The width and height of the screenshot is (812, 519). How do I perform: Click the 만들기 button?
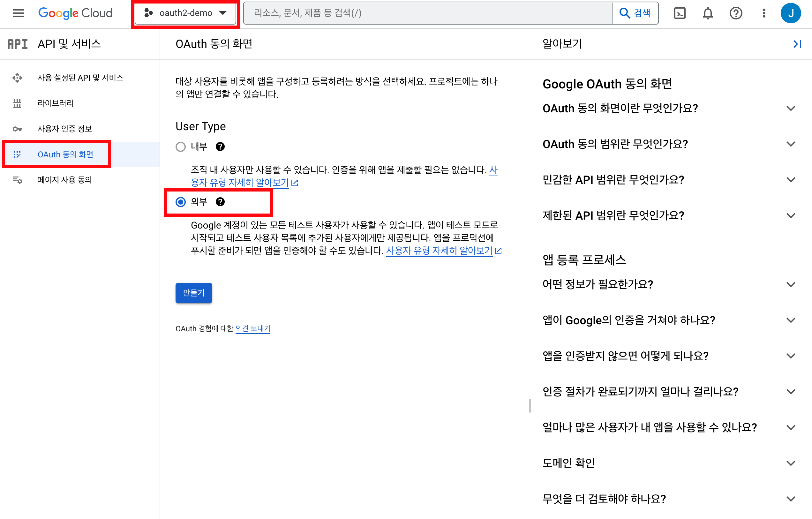pos(194,293)
